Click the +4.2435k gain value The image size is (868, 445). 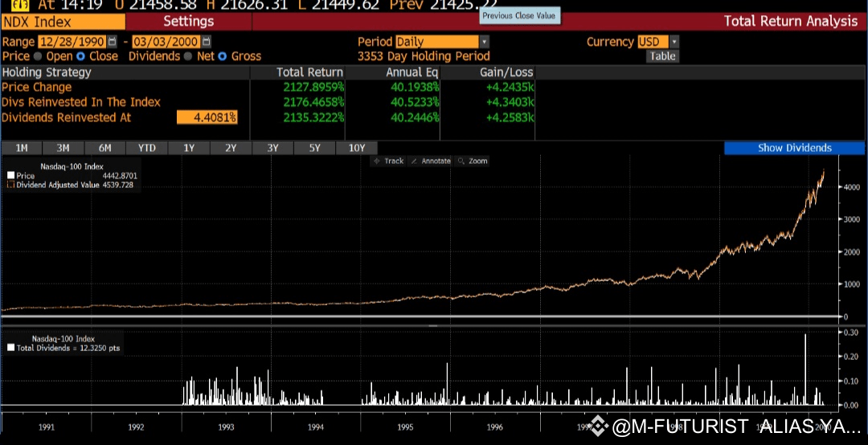click(510, 88)
